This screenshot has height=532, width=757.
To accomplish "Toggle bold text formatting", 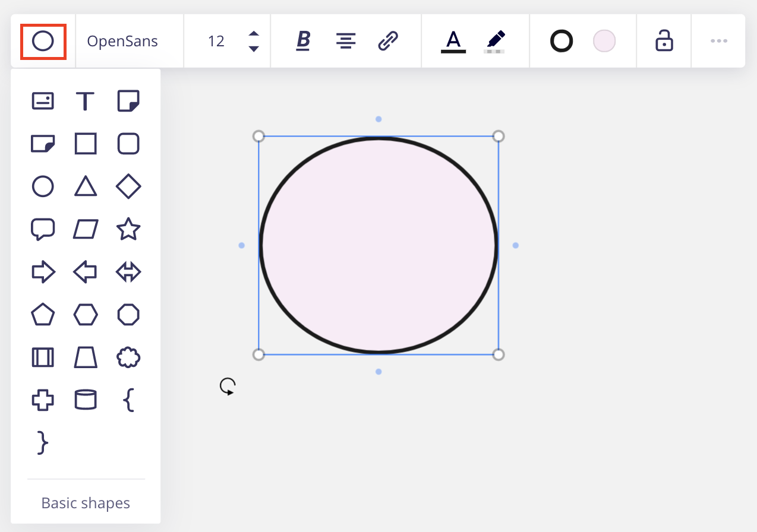I will click(303, 41).
